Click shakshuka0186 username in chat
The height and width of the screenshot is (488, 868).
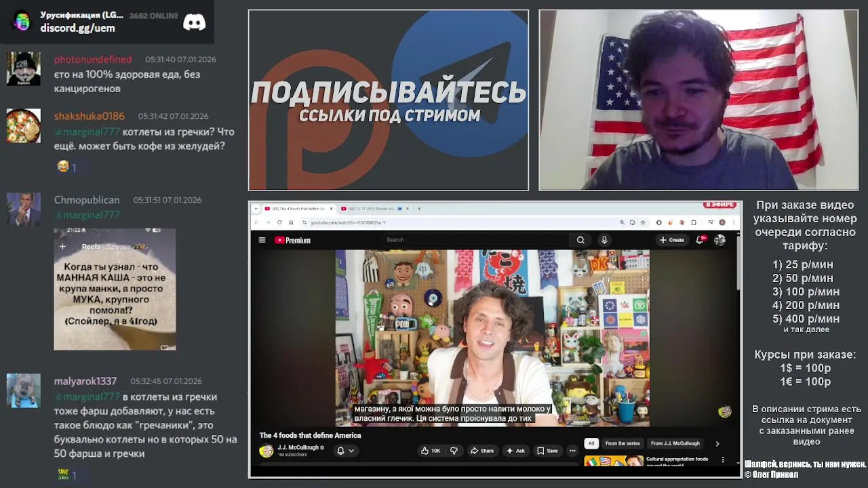pyautogui.click(x=90, y=116)
